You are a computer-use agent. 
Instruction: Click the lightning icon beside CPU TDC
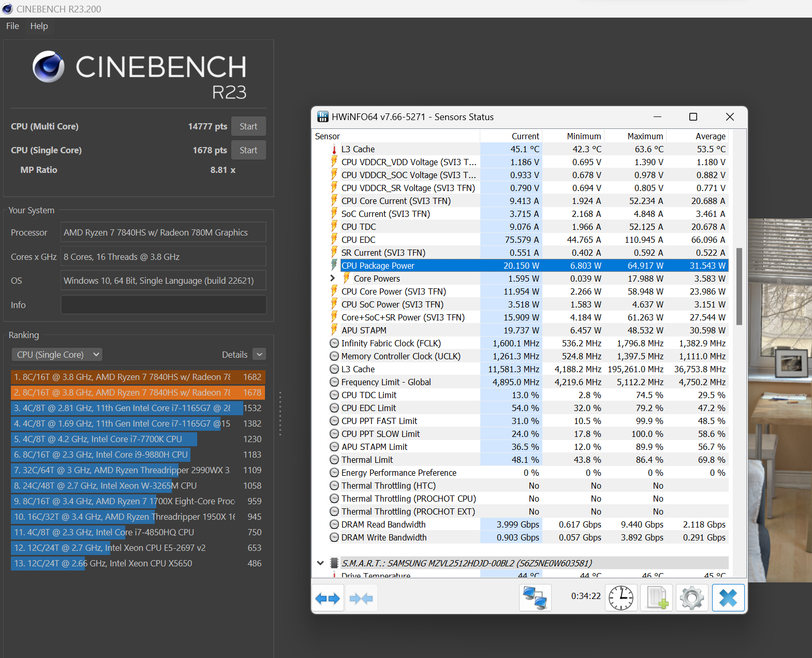pos(334,226)
